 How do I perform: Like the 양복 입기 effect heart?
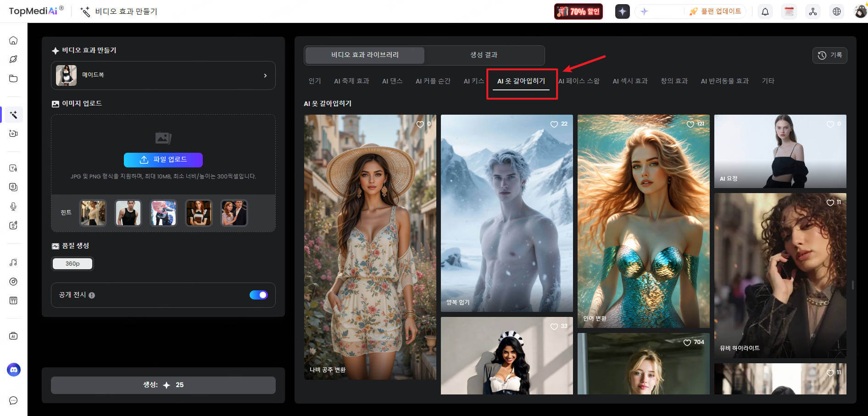click(554, 124)
